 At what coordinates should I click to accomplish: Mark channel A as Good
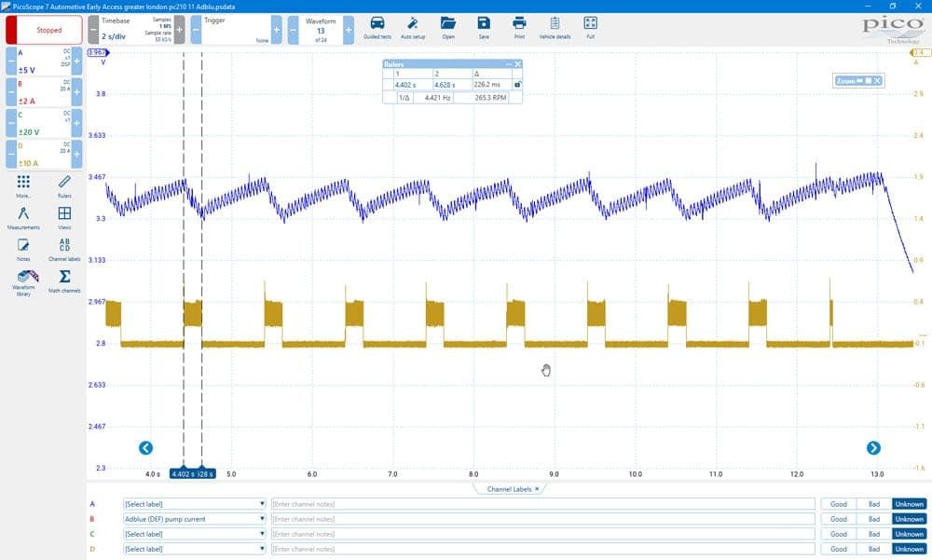(839, 504)
